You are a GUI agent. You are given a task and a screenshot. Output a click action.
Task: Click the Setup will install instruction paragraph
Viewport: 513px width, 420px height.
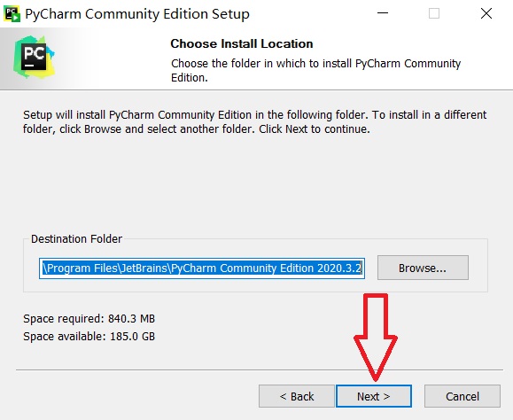point(254,121)
